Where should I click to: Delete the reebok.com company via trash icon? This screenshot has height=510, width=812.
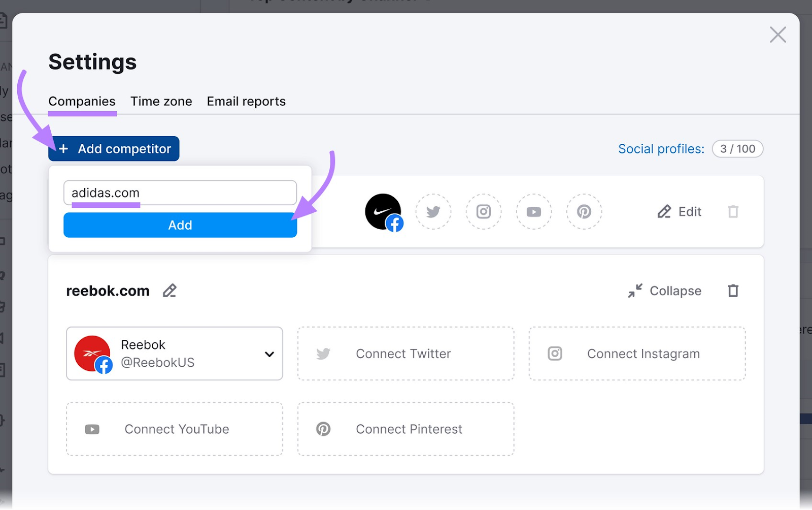click(733, 291)
